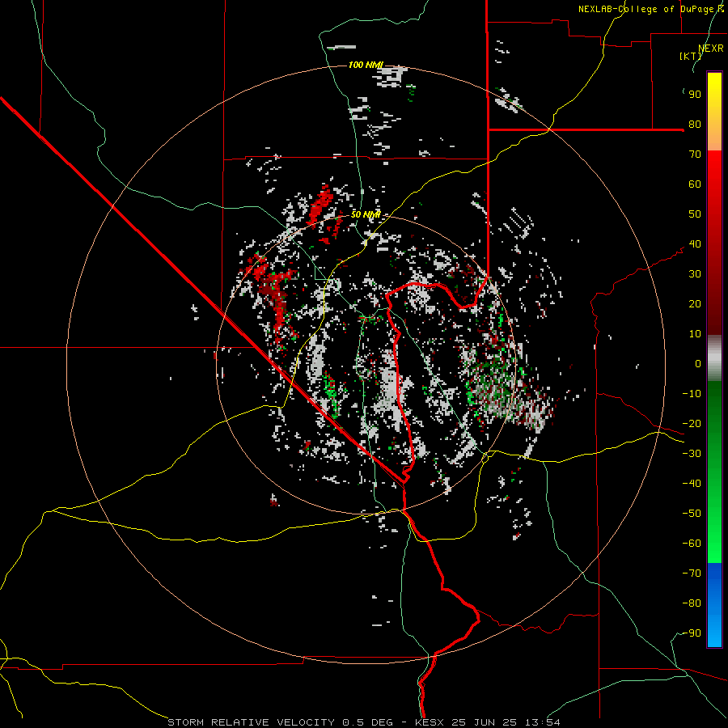728x728 pixels.
Task: Click the gray zero-velocity color bar segment
Action: pos(714,358)
